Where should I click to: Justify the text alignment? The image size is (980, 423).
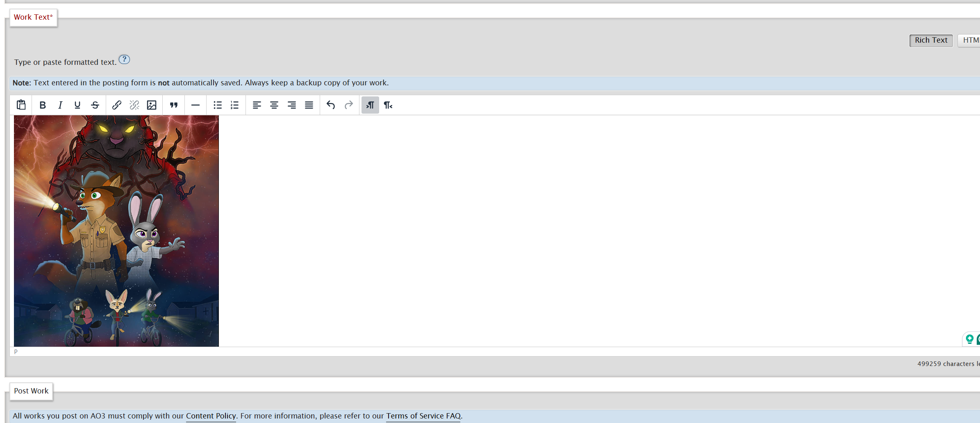[309, 105]
